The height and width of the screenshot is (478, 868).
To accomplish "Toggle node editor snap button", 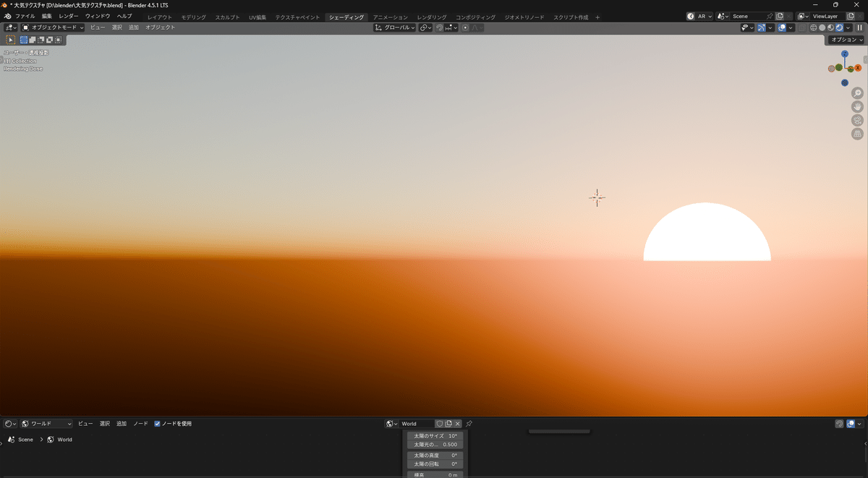I will 839,424.
